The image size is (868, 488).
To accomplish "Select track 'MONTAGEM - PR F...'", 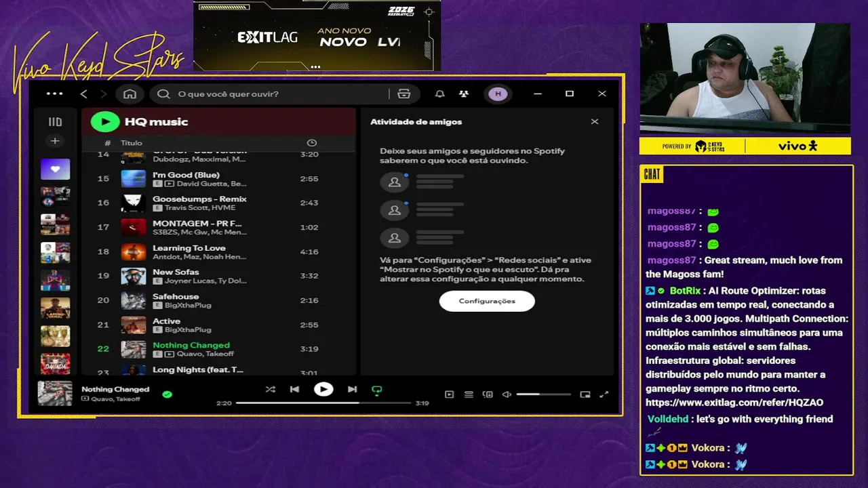I will 218,227.
